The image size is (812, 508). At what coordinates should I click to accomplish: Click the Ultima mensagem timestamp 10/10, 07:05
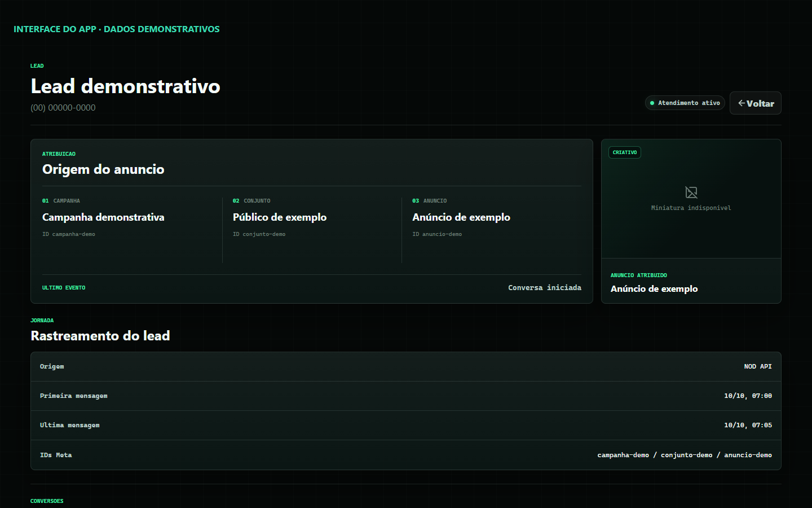coord(748,426)
